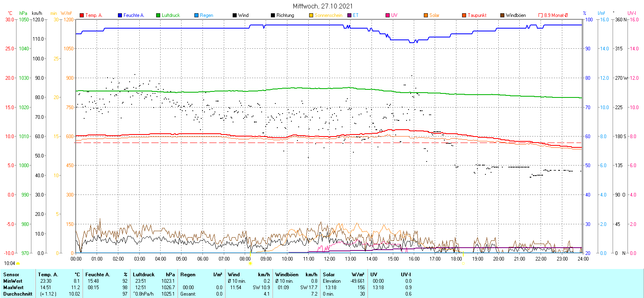644x298 pixels.
Task: Select the black Wind legend swatch
Action: [235, 15]
